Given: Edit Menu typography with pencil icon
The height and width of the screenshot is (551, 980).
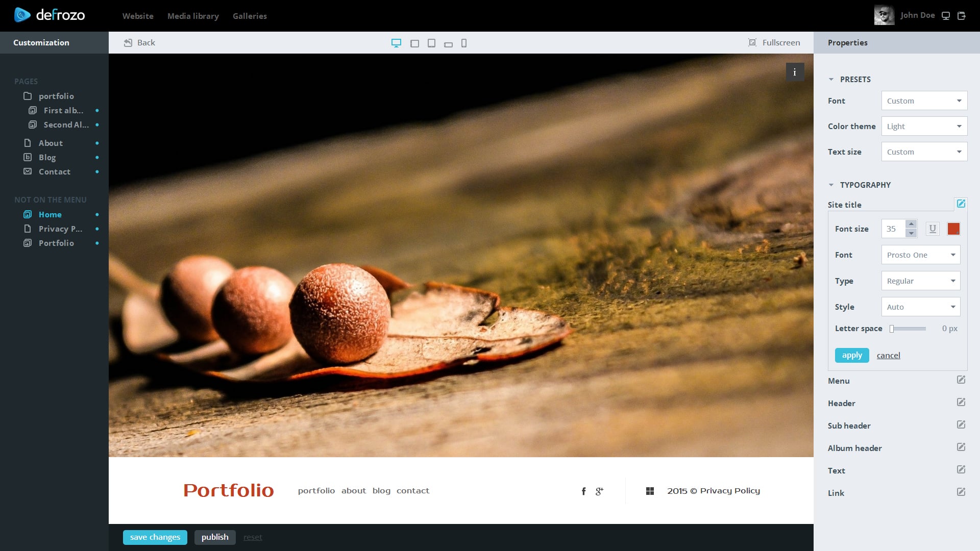Looking at the screenshot, I should click(x=961, y=380).
